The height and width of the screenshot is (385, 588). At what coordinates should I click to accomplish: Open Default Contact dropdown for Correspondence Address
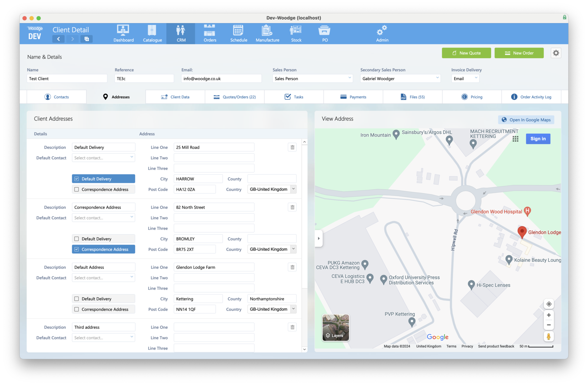[x=103, y=217]
